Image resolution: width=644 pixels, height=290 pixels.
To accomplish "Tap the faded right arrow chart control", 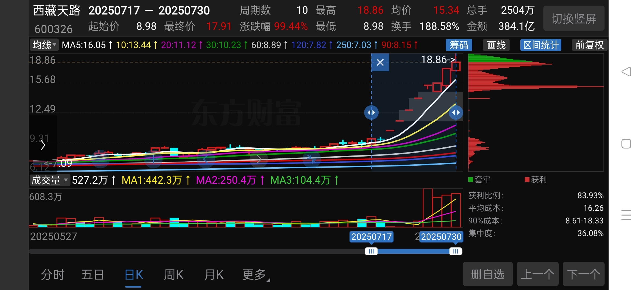I will (259, 159).
